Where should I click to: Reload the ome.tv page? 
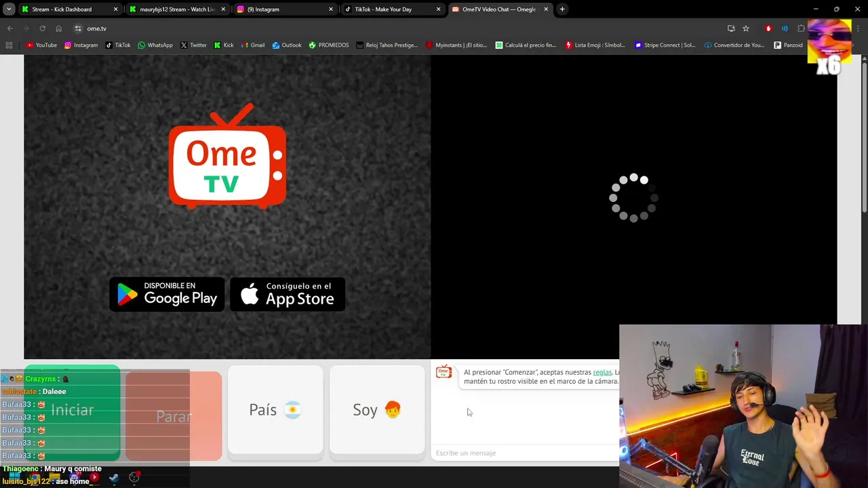42,28
